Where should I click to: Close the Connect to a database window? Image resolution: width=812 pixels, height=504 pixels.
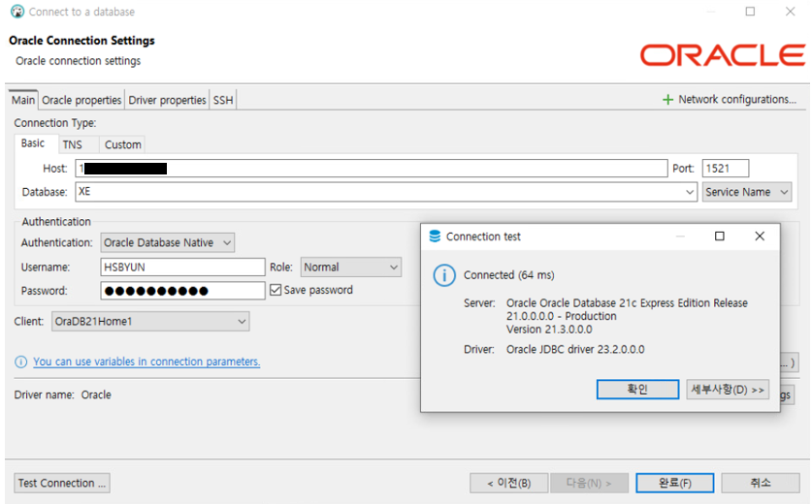pos(790,12)
